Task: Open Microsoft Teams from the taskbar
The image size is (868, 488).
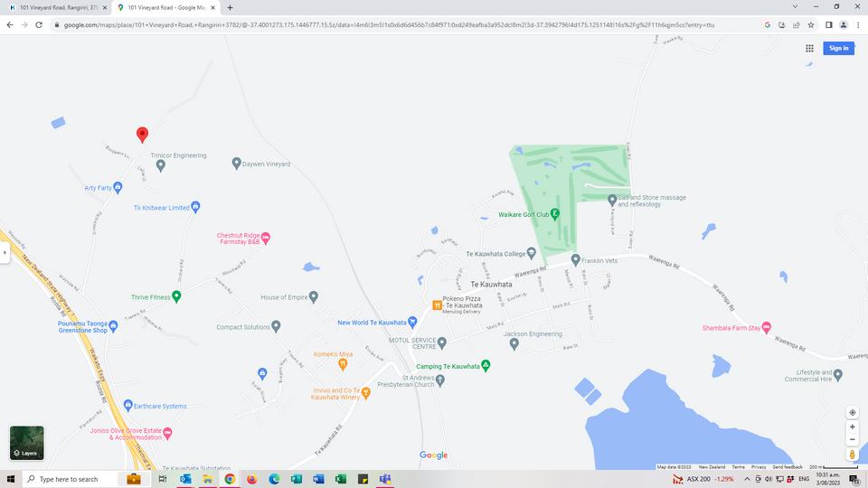Action: pyautogui.click(x=385, y=479)
